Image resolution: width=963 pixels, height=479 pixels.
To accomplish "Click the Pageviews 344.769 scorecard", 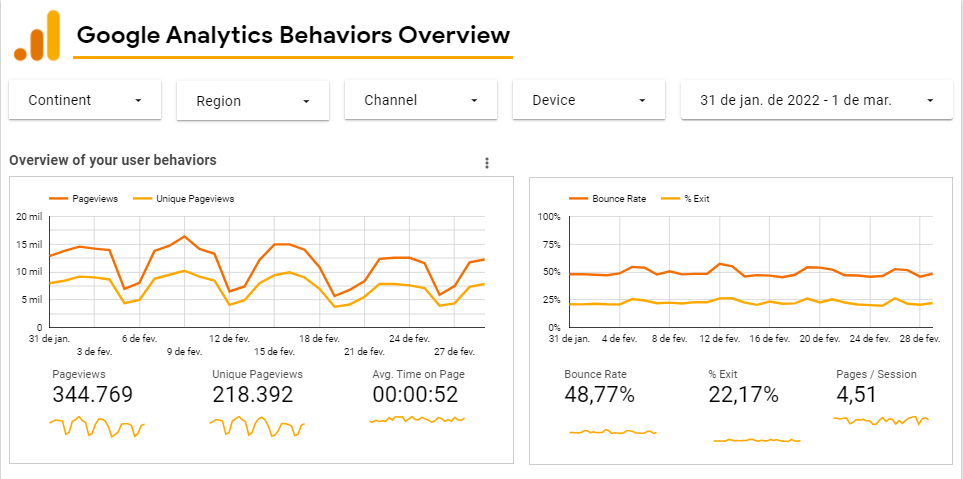I will click(x=92, y=394).
